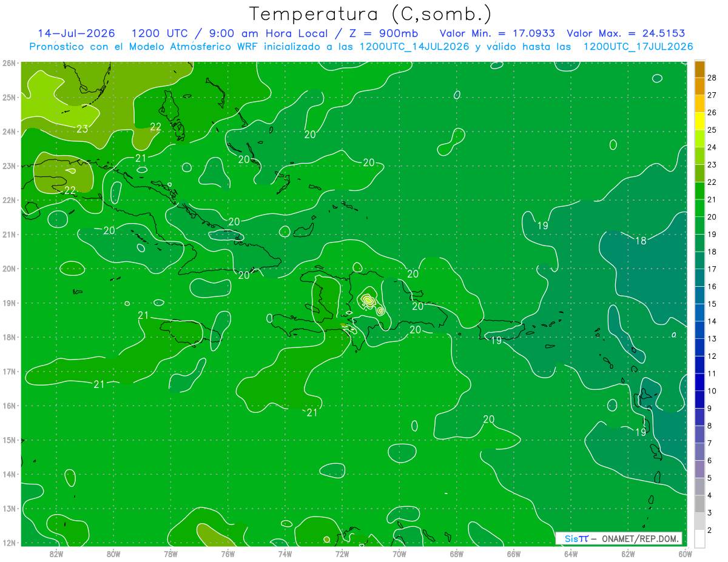Screen dimensions: 728x562
Task: Click the '82W' longitude axis label
Action: 56,554
